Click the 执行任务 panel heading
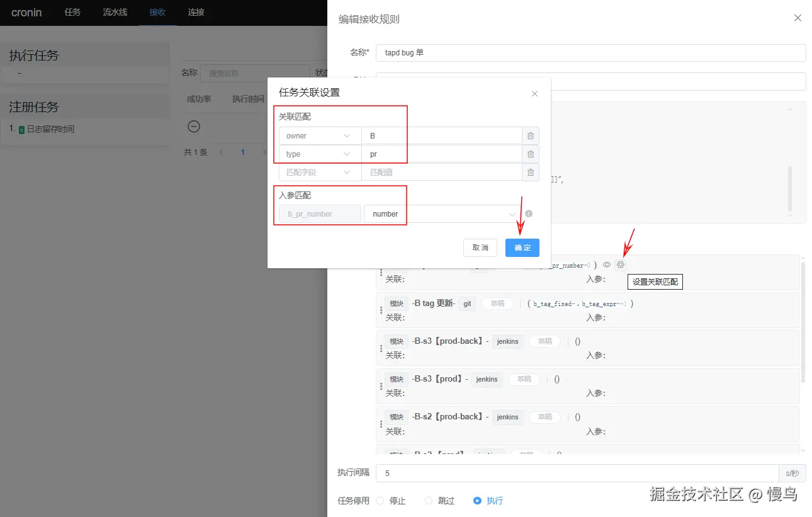 tap(34, 55)
